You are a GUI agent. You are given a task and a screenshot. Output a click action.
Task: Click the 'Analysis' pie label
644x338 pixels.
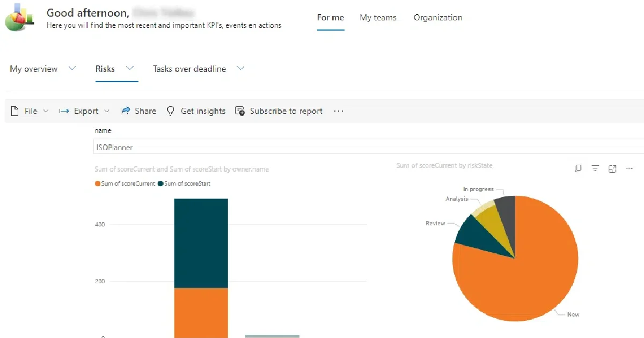click(x=457, y=199)
